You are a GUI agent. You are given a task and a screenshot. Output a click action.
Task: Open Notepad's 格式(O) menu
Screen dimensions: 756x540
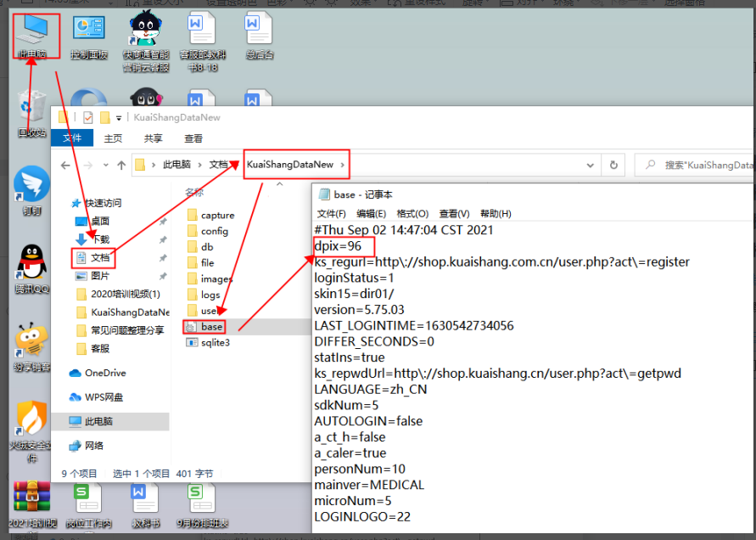click(412, 214)
